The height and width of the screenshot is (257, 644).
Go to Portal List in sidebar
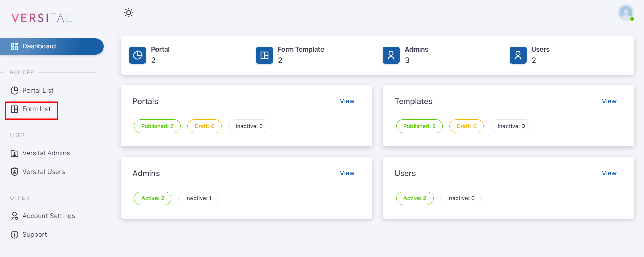click(x=38, y=91)
